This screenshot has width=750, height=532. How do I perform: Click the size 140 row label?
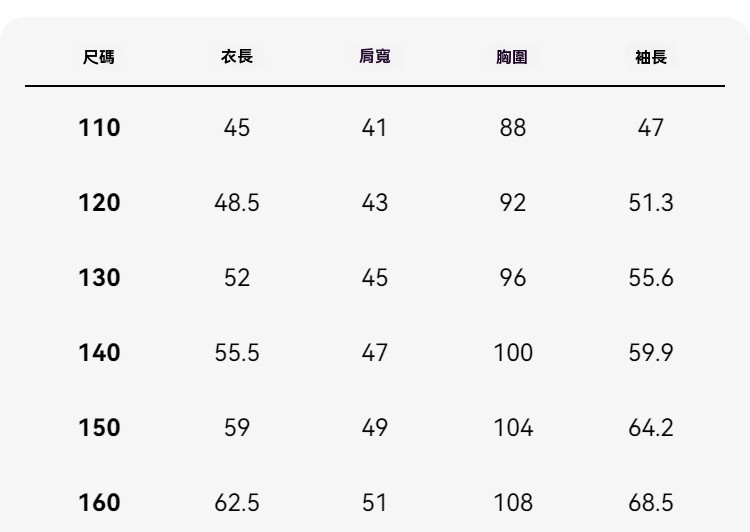click(x=99, y=353)
